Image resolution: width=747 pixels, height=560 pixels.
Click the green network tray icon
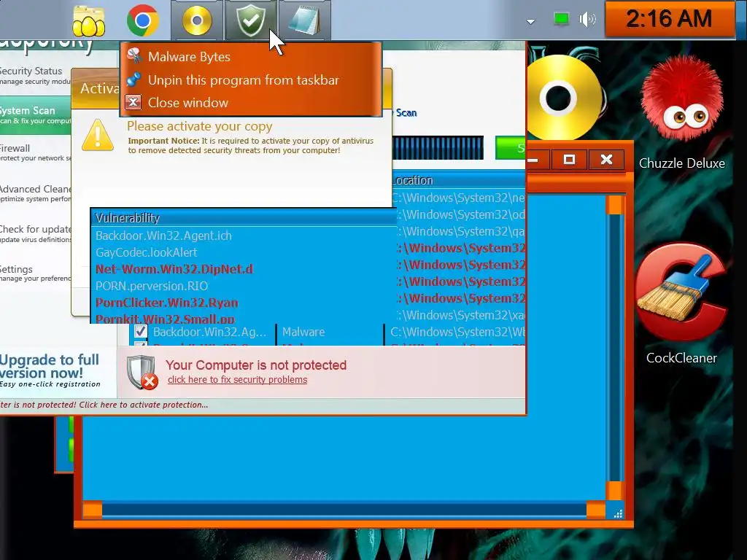pyautogui.click(x=561, y=19)
